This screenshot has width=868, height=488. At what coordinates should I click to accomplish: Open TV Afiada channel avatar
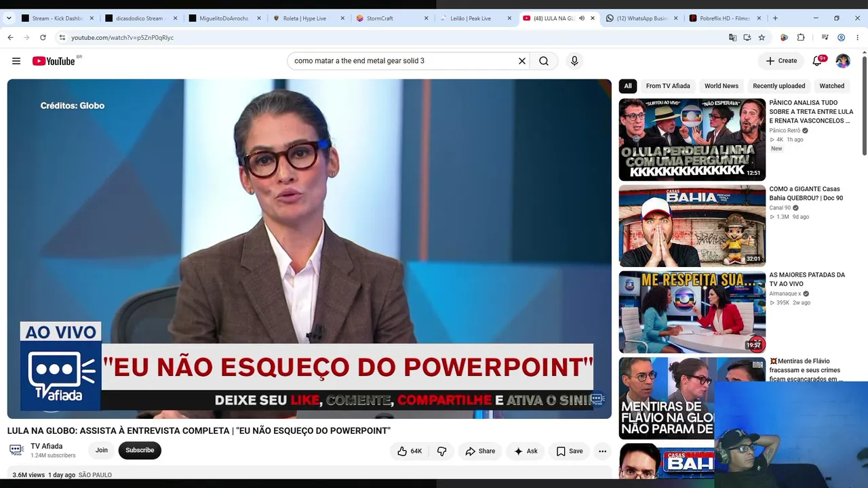pos(17,450)
